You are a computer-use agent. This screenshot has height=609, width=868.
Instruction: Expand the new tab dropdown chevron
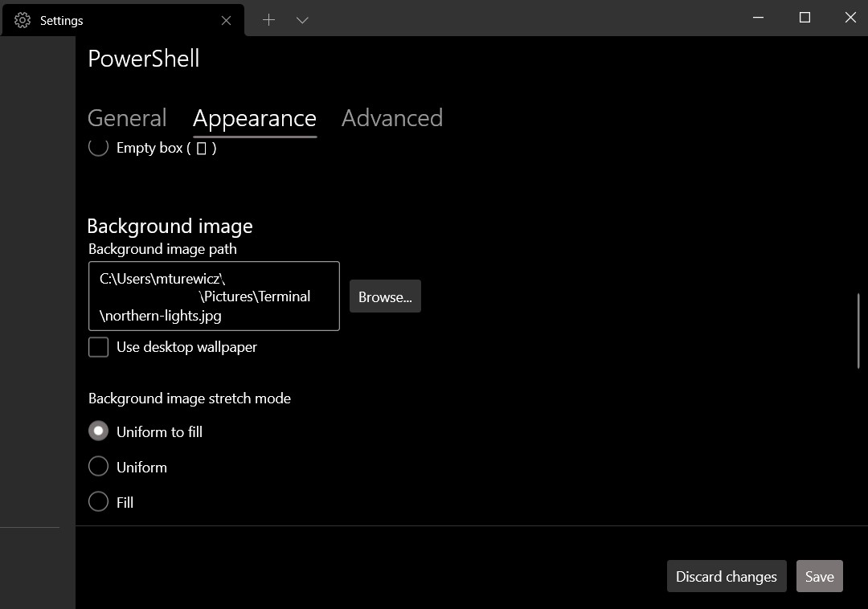pos(302,20)
